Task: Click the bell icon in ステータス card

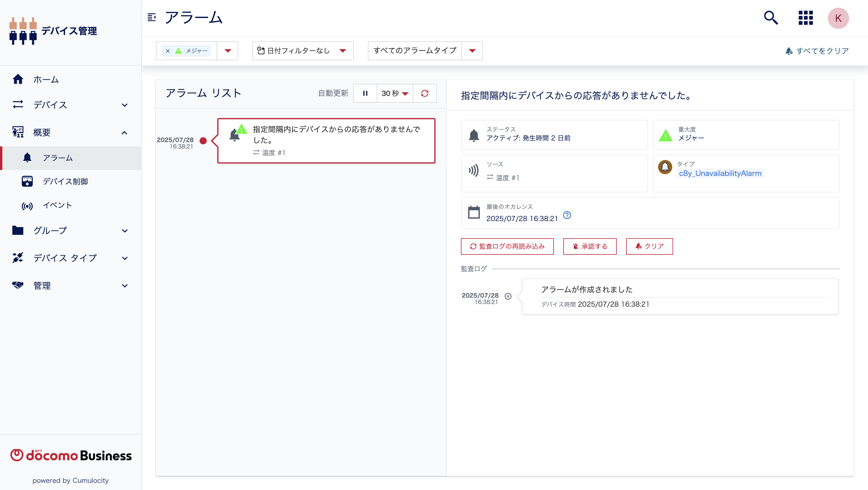Action: coord(474,135)
